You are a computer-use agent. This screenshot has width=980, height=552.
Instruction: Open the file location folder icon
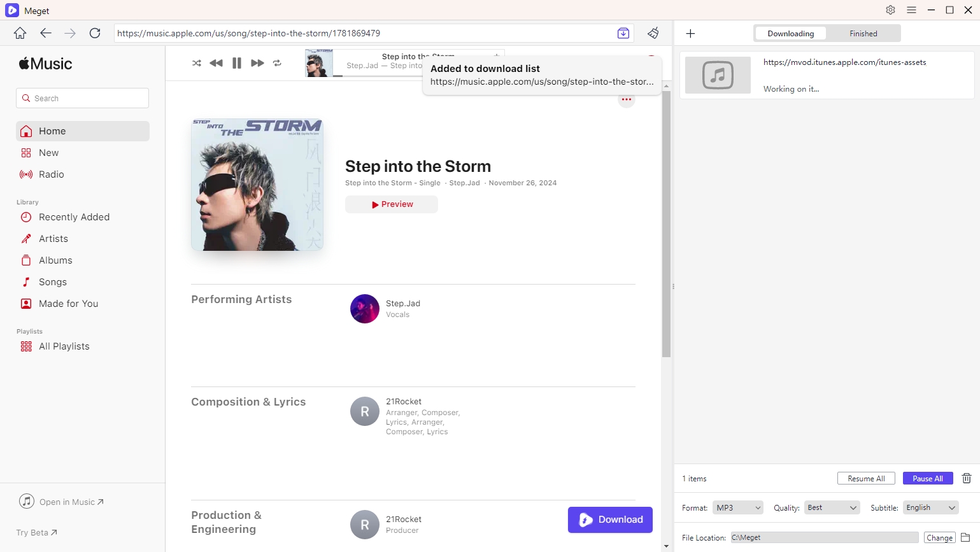coord(965,537)
